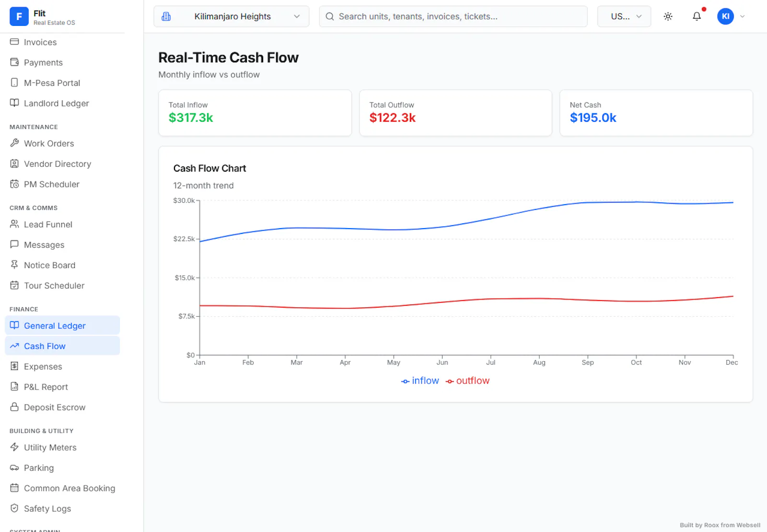Open Deposit Escrow link
The image size is (767, 532).
point(62,407)
